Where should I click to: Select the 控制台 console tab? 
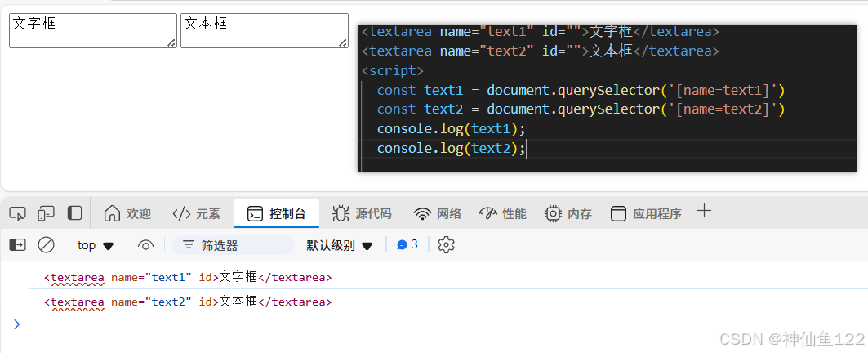[x=276, y=213]
